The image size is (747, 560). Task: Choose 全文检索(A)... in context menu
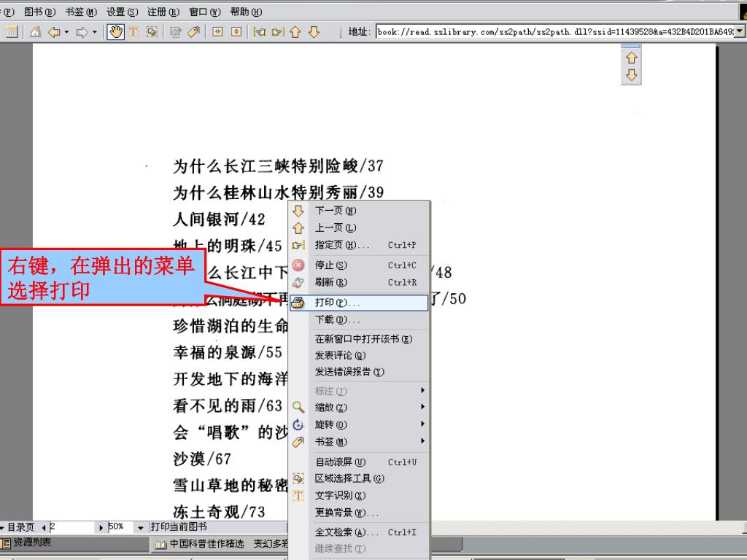pyautogui.click(x=359, y=532)
